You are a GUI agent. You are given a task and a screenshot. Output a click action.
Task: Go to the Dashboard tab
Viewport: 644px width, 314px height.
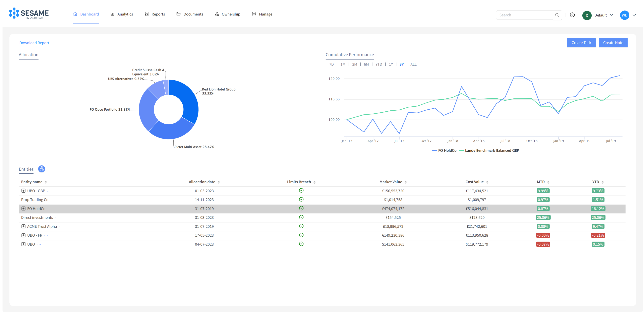(x=86, y=14)
